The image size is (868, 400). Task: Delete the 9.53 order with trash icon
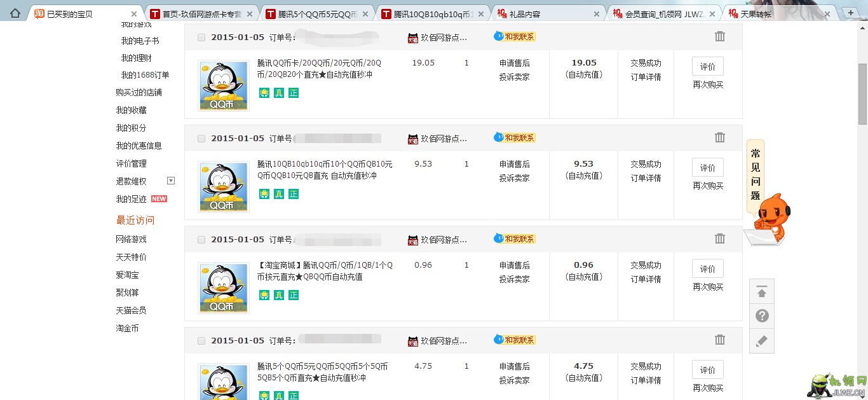click(x=720, y=137)
